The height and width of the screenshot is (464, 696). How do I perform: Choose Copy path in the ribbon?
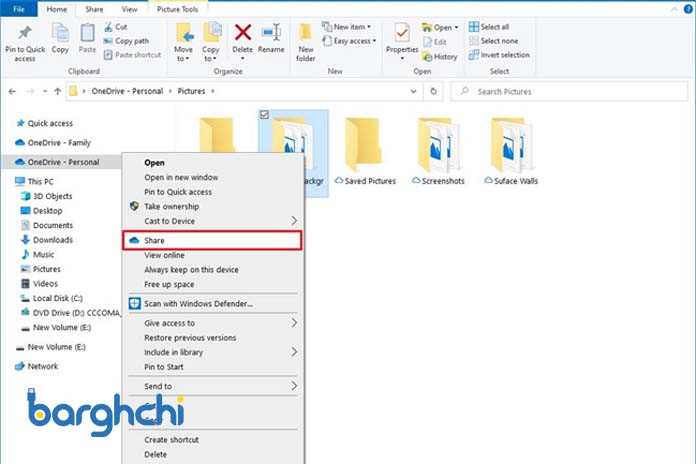click(x=126, y=41)
